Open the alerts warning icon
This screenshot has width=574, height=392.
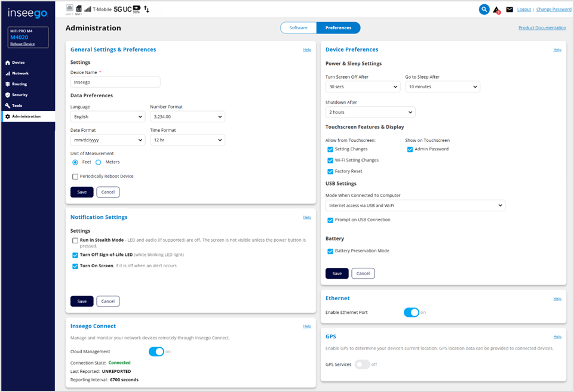coord(496,10)
